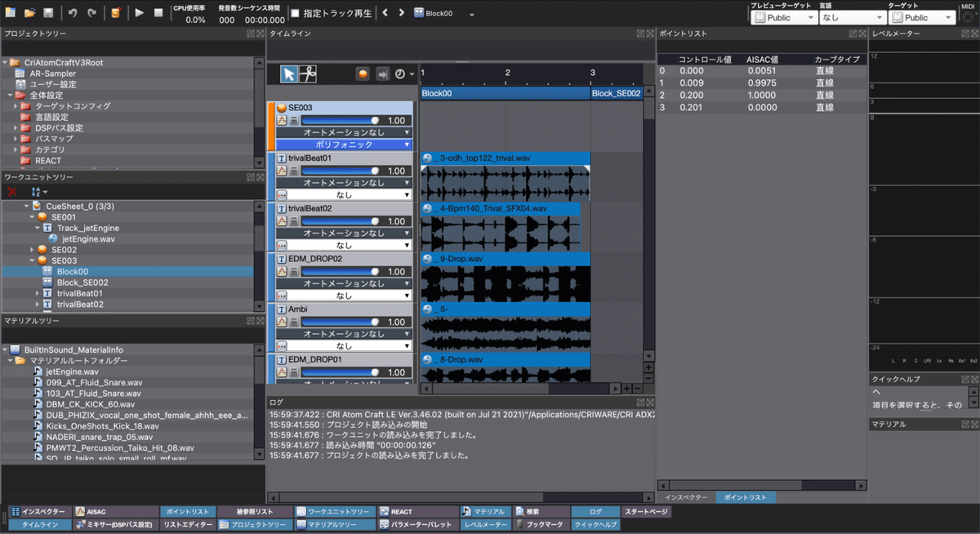This screenshot has width=980, height=534.
Task: Select jetEngine.wav in work unit tree
Action: [89, 239]
